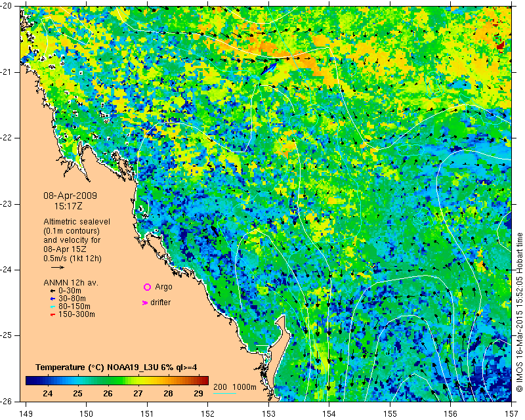Click the '150-300m' depth label
525x420 pixels.
pyautogui.click(x=77, y=314)
